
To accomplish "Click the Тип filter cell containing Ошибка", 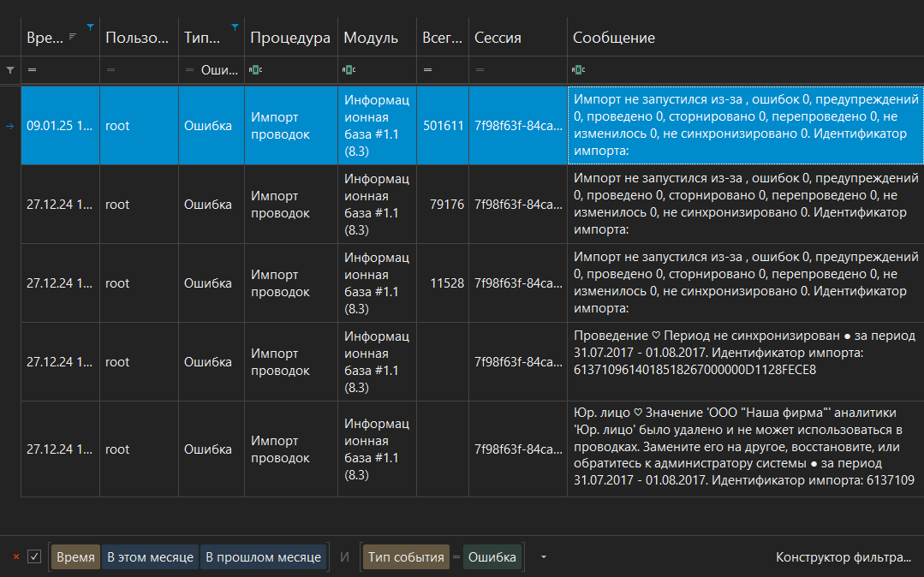I will click(218, 70).
